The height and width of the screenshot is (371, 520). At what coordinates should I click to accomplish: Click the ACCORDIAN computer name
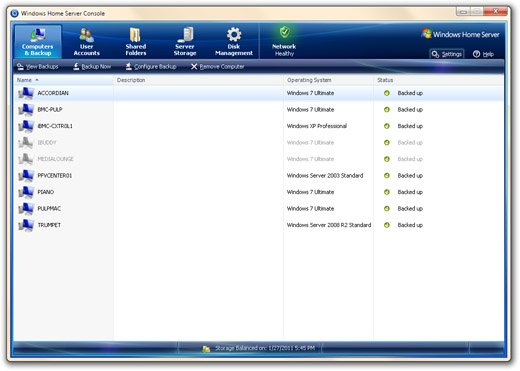coord(53,93)
